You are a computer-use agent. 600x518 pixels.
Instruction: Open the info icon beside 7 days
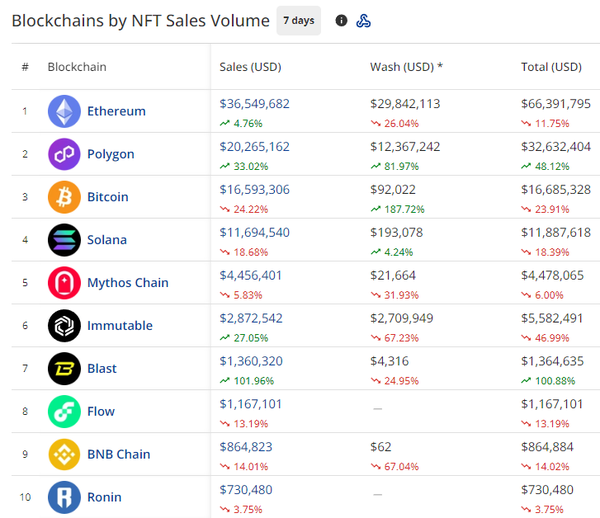(x=341, y=20)
